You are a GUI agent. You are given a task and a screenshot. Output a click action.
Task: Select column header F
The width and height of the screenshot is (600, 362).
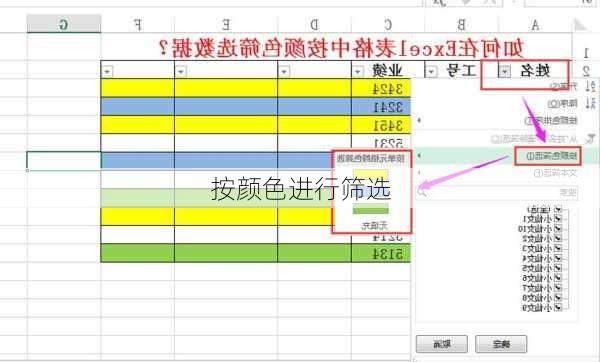click(138, 25)
